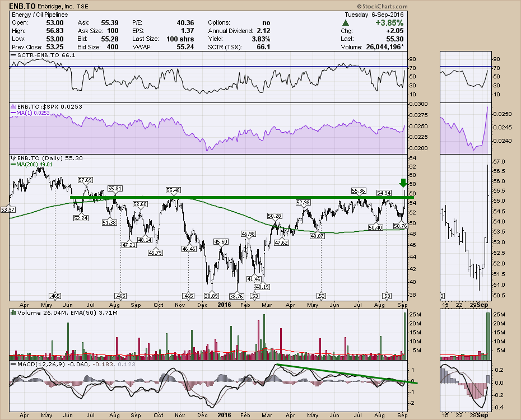Click the +3.85% percent change value
The width and height of the screenshot is (521, 420).
(389, 23)
